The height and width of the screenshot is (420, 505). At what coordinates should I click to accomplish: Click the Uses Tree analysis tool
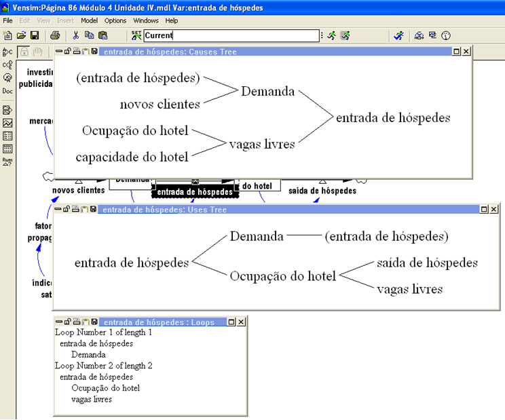pyautogui.click(x=7, y=64)
